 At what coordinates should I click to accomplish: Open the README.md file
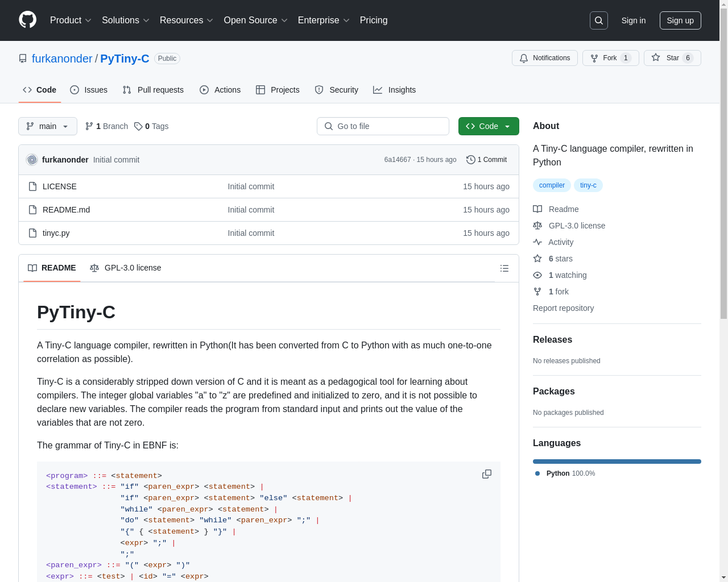[x=66, y=210]
